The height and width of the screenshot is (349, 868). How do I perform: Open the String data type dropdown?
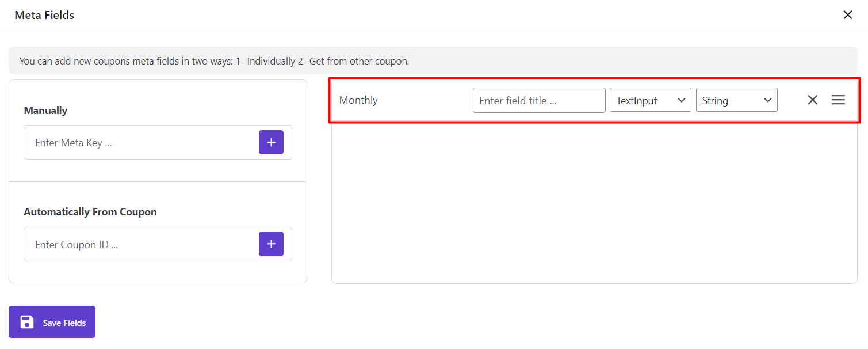pyautogui.click(x=736, y=100)
